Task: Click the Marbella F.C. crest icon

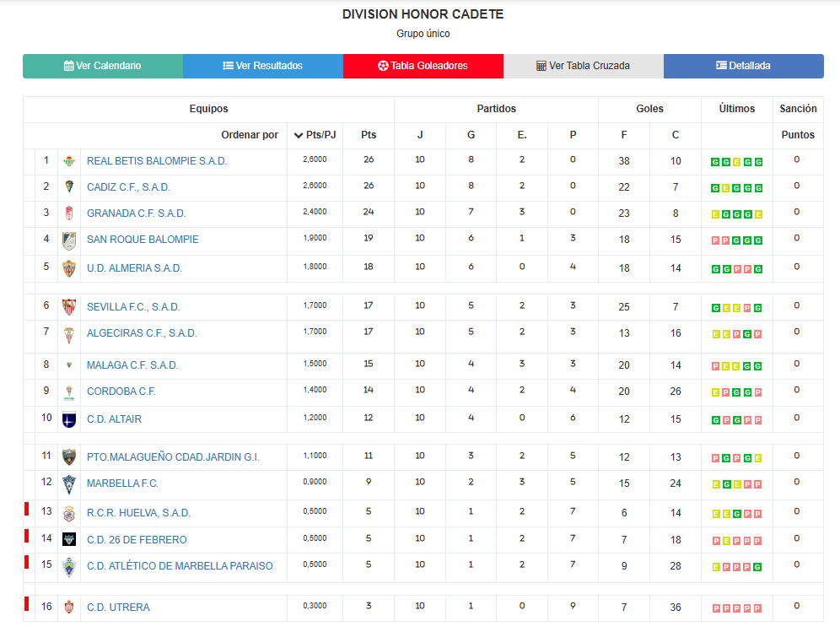Action: [x=69, y=484]
